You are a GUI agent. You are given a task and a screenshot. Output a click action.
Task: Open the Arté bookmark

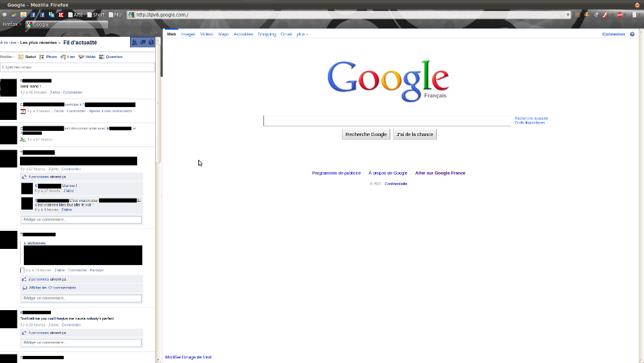(x=75, y=15)
